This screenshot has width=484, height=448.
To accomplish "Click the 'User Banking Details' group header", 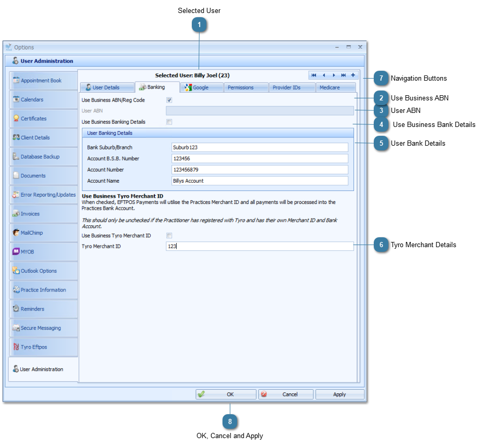I will pos(218,133).
